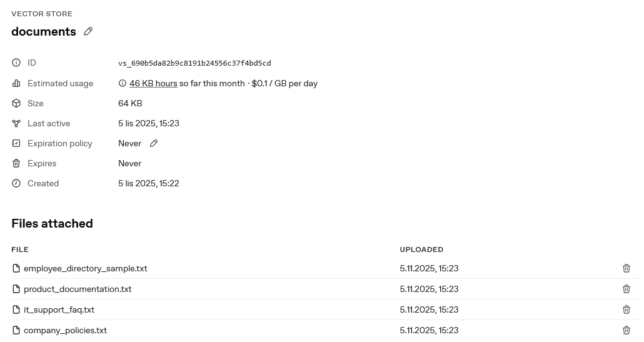Click the pencil icon next to documents title
This screenshot has width=644, height=342.
pyautogui.click(x=88, y=31)
